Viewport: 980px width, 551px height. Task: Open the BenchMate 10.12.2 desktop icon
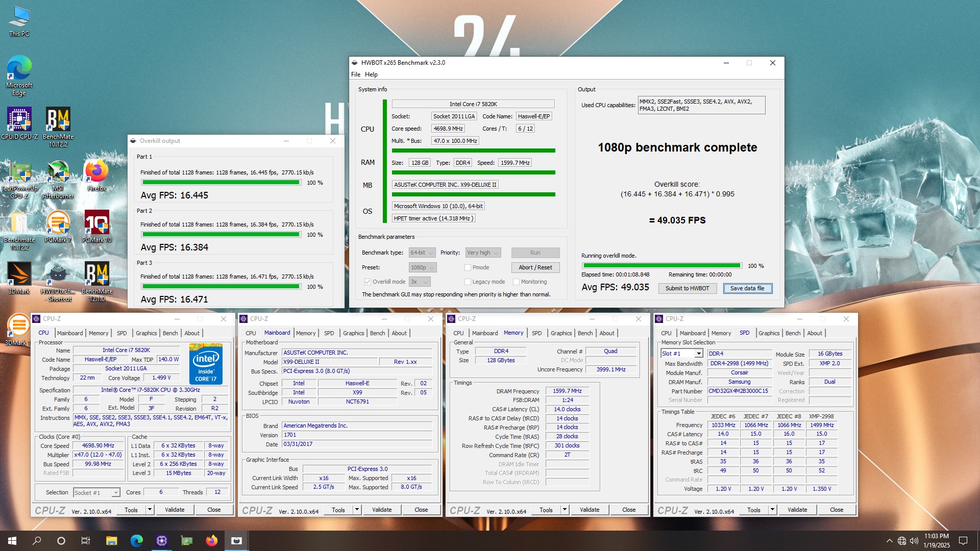tap(58, 127)
